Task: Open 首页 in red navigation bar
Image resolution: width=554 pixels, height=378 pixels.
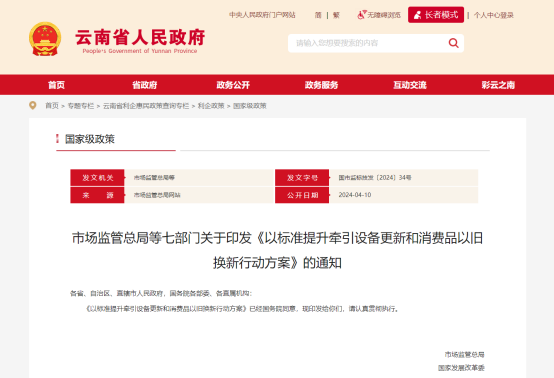Action: [x=57, y=85]
